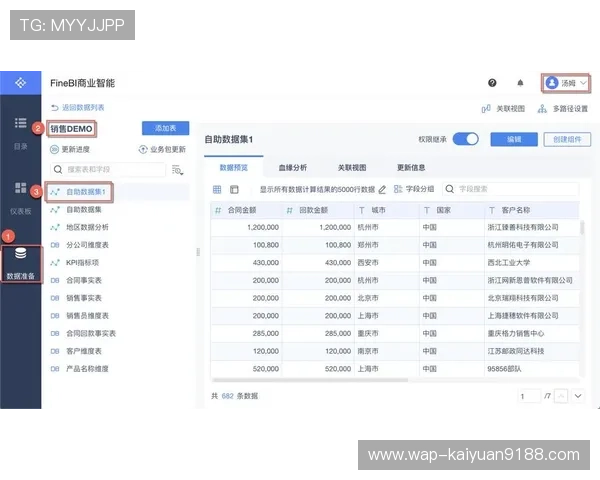The image size is (600, 480).
Task: Select 合同事实表 in table list
Action: 76,280
